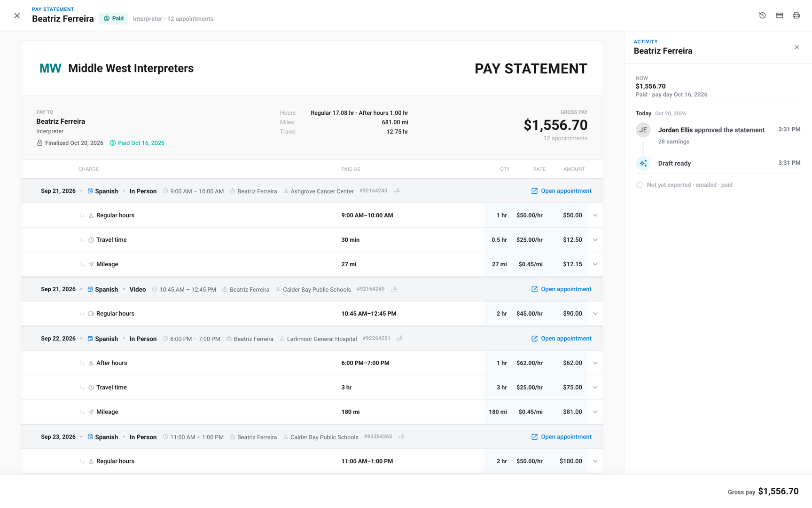
Task: Close the Activity panel
Action: click(x=796, y=47)
